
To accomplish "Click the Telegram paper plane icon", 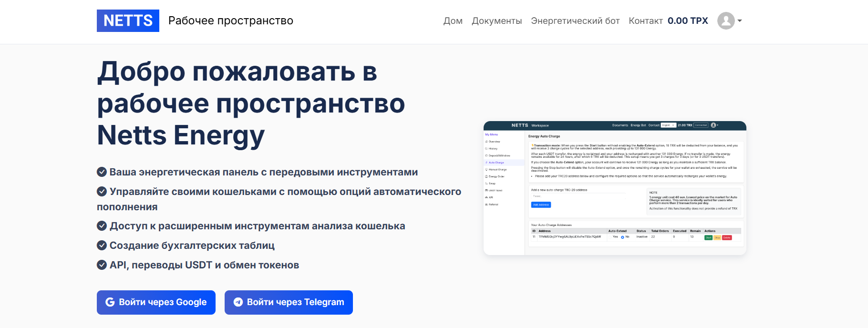I will 238,302.
